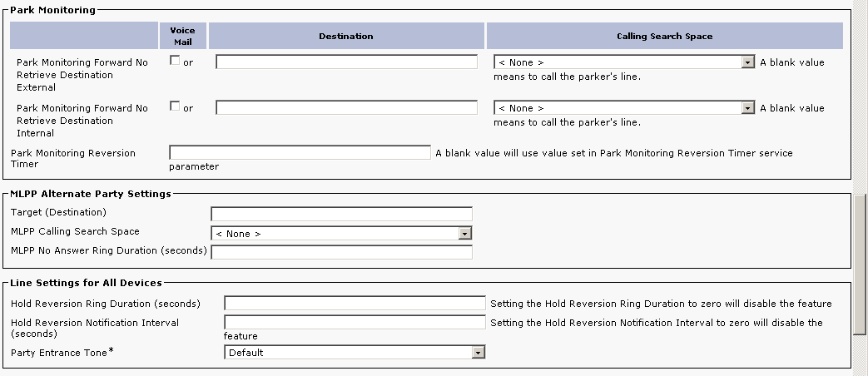Click the Destination column header
Screen dimensions: 868x376
tap(346, 36)
